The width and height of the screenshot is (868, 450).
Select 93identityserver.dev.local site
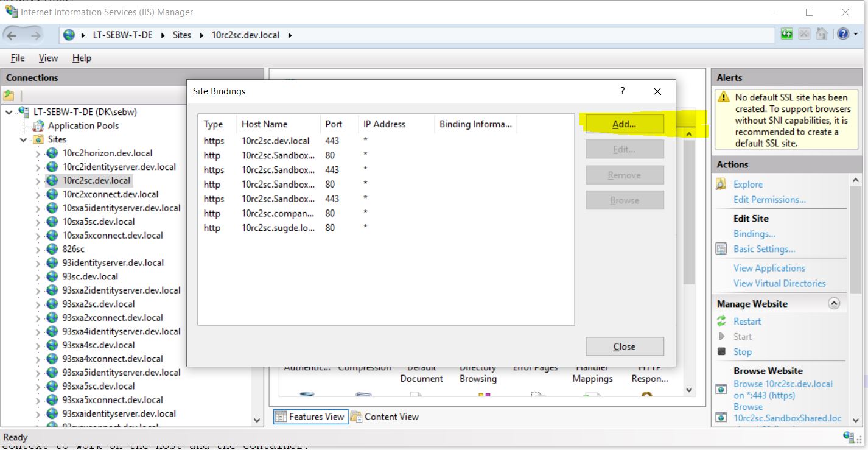(x=113, y=262)
